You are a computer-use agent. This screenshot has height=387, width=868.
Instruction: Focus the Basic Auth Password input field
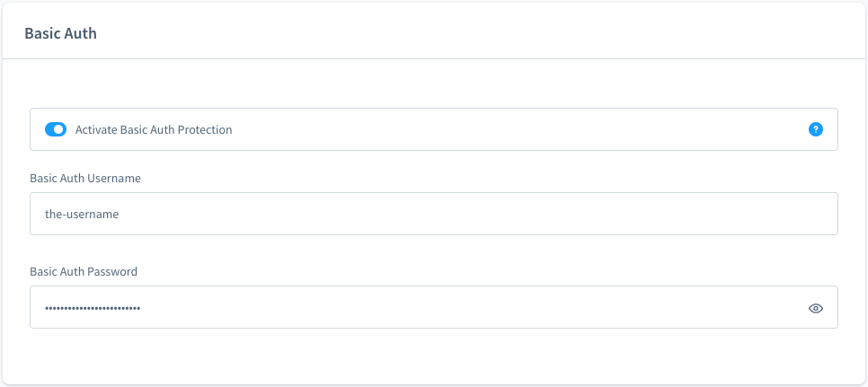(x=433, y=307)
